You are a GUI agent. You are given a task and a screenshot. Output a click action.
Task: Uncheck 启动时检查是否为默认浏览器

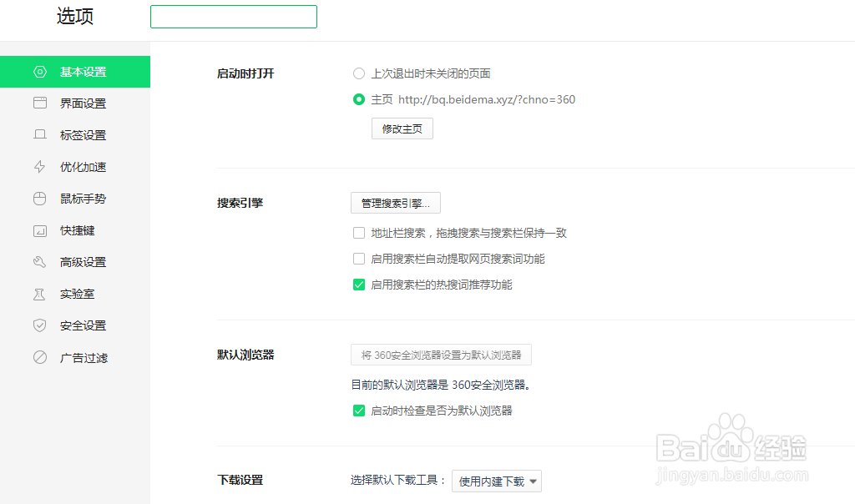tap(359, 411)
